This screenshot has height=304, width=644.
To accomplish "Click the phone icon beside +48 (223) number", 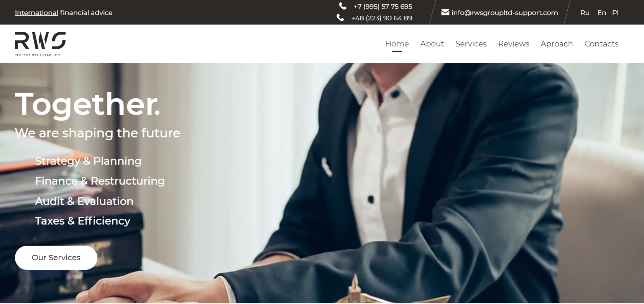I will pos(340,18).
